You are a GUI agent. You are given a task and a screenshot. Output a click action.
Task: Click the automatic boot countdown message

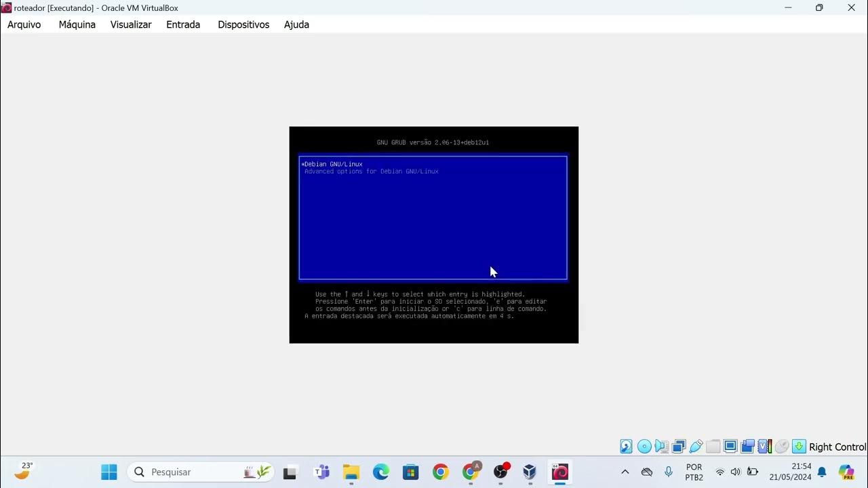(410, 316)
